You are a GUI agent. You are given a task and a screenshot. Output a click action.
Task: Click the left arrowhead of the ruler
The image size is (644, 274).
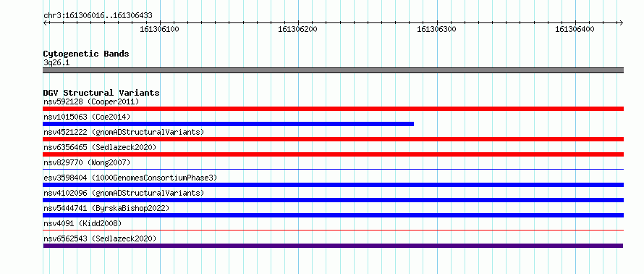[x=45, y=22]
